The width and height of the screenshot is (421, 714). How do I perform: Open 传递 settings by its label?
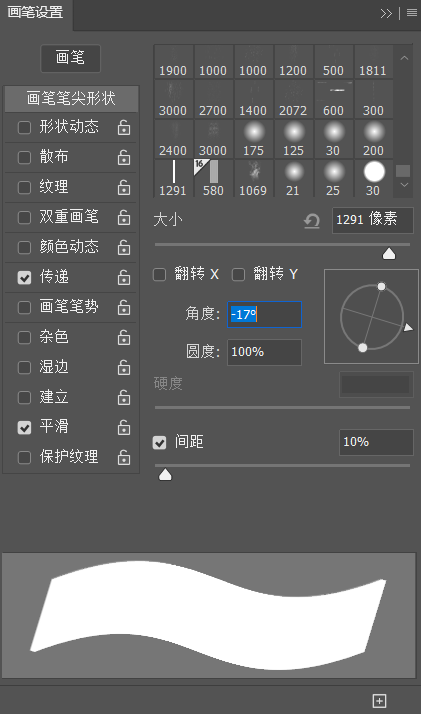coord(54,277)
